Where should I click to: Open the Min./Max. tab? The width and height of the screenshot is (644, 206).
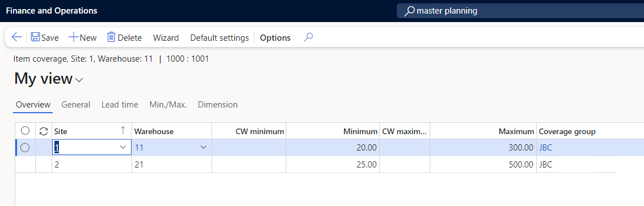[x=168, y=105]
